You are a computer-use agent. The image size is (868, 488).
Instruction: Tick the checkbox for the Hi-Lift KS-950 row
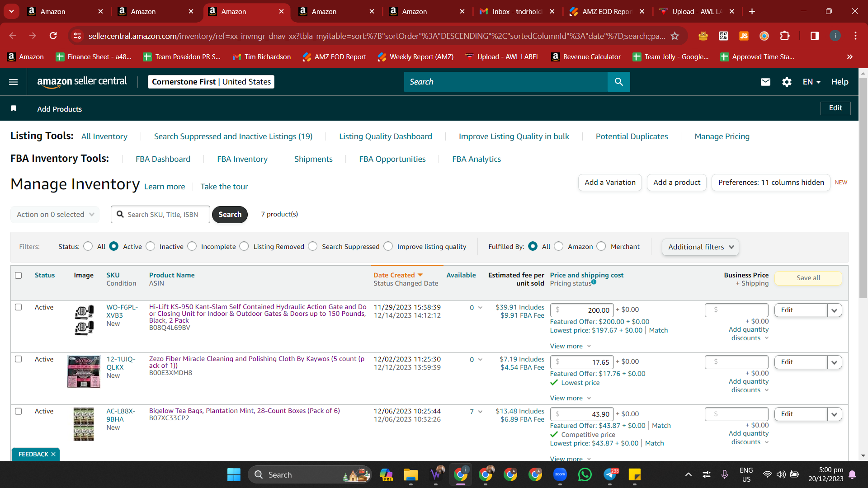click(x=19, y=307)
